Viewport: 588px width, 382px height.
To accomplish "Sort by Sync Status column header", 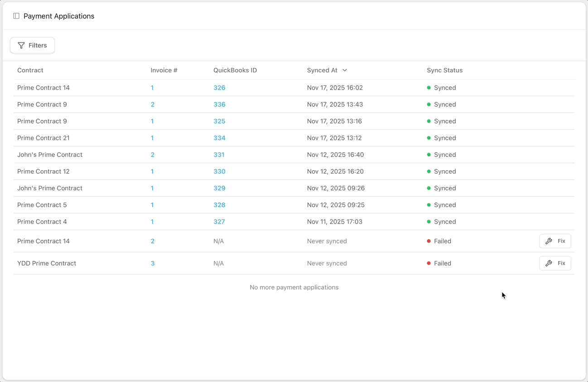I will click(444, 70).
